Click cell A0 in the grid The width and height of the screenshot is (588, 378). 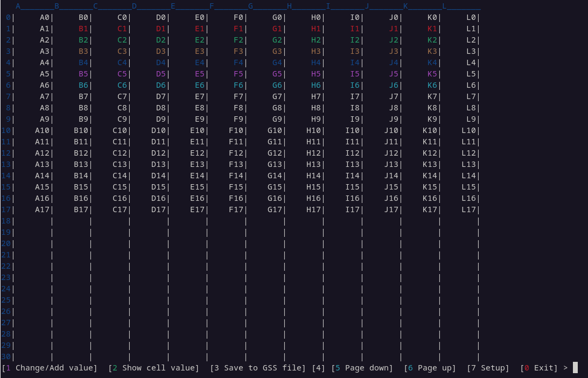pos(44,17)
